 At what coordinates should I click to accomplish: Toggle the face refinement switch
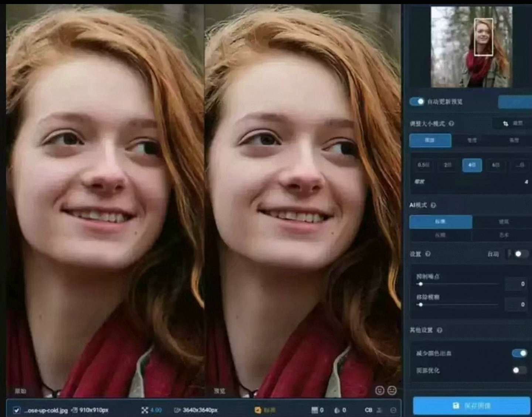pos(519,370)
